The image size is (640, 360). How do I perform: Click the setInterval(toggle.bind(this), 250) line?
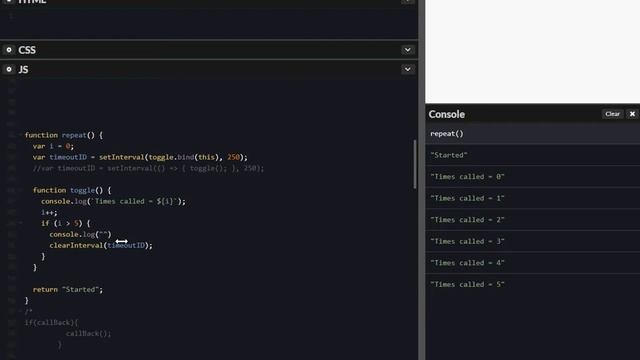(140, 157)
